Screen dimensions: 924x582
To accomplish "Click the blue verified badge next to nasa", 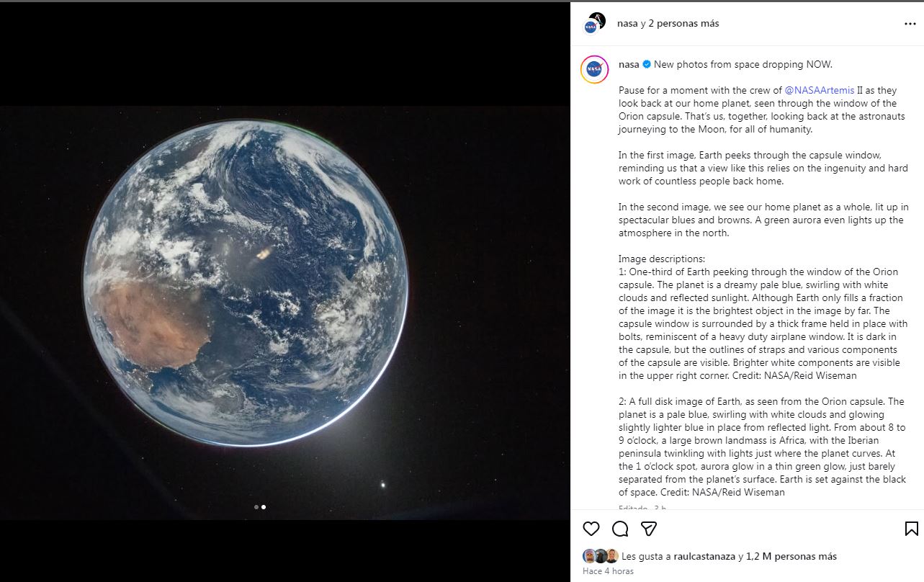I will point(647,65).
